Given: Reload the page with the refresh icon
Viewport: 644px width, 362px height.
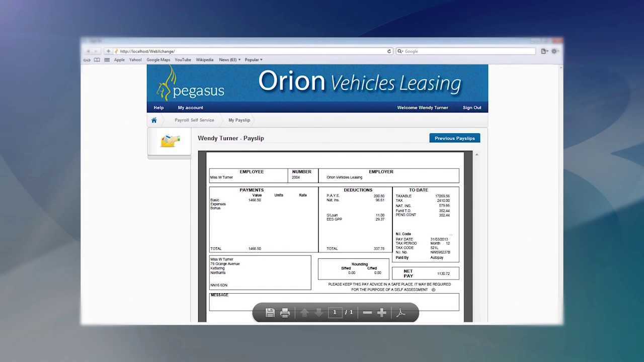Looking at the screenshot, I should pos(389,51).
